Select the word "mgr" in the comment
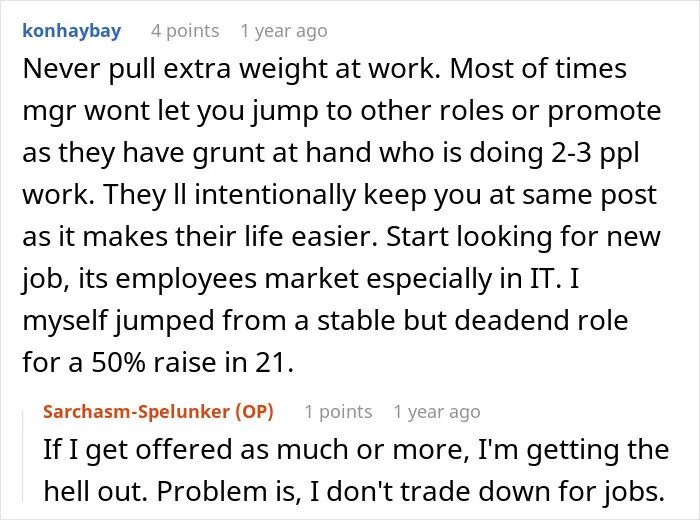The width and height of the screenshot is (700, 520). (x=49, y=112)
